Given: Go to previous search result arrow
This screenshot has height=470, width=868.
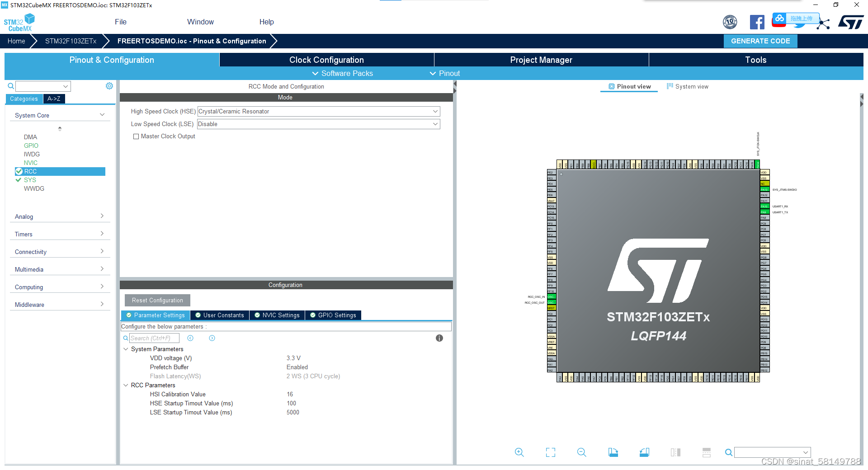Looking at the screenshot, I should pos(190,338).
